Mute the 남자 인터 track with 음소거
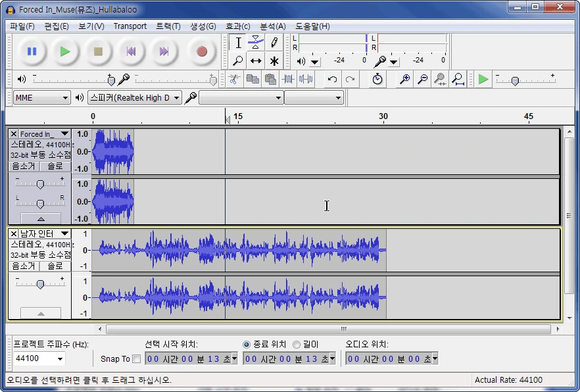The image size is (580, 392). [24, 266]
